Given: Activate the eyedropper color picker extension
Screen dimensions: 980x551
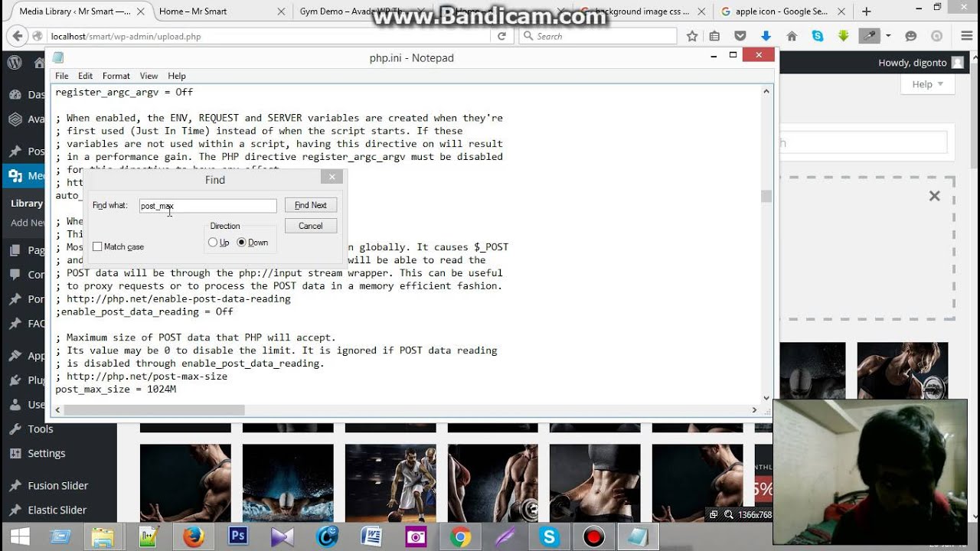Looking at the screenshot, I should (870, 36).
